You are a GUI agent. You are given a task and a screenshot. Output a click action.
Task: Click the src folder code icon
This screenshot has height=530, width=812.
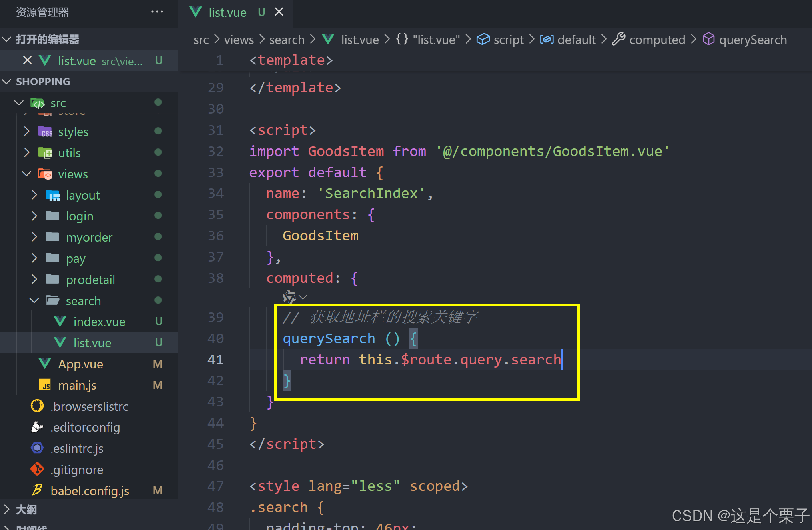38,103
